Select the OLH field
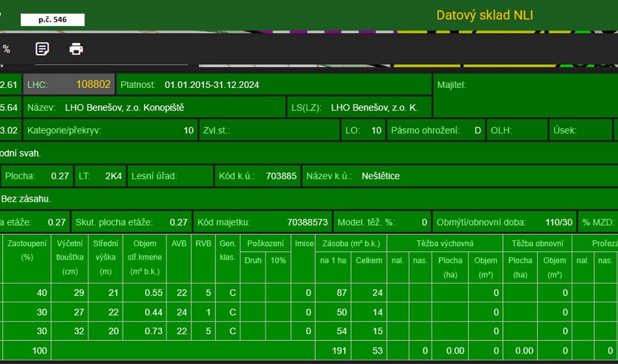 pyautogui.click(x=517, y=130)
